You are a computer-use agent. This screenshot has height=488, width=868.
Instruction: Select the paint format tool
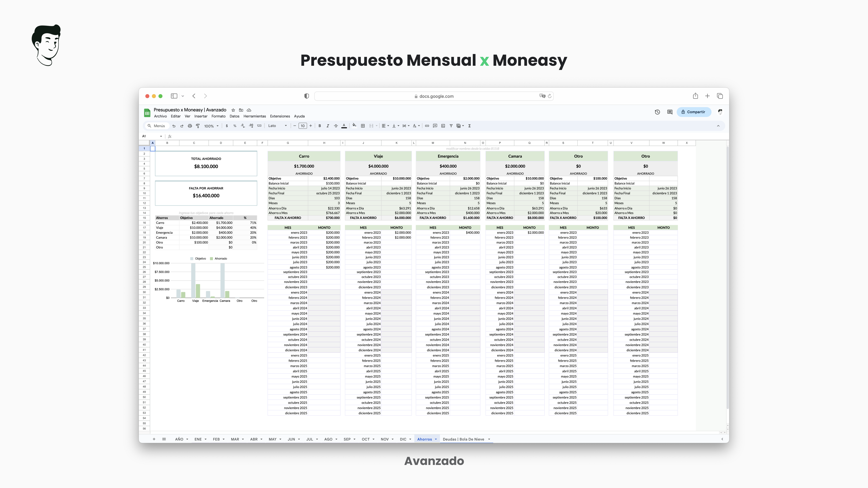tap(198, 126)
